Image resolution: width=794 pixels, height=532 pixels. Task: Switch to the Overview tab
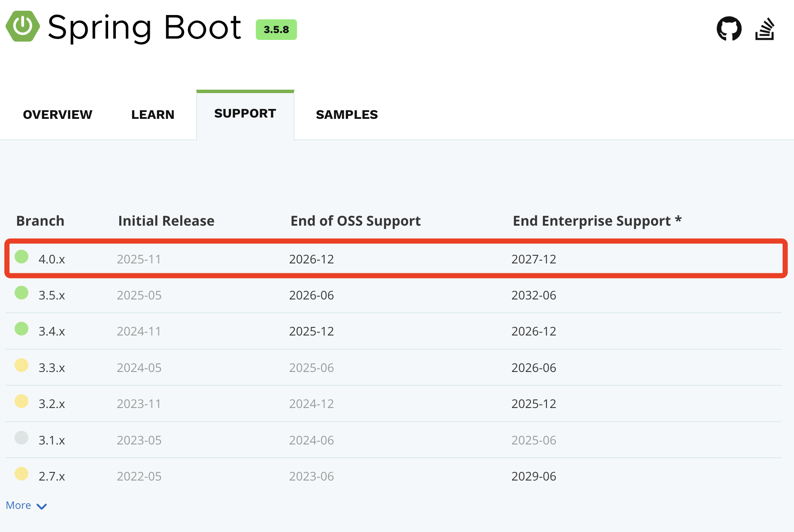pos(58,114)
